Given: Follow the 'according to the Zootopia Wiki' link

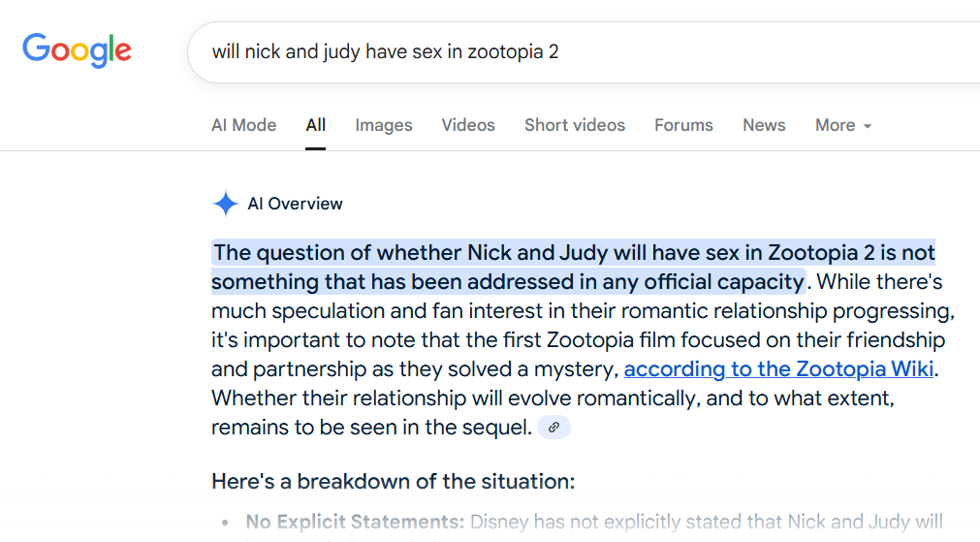Looking at the screenshot, I should coord(778,368).
